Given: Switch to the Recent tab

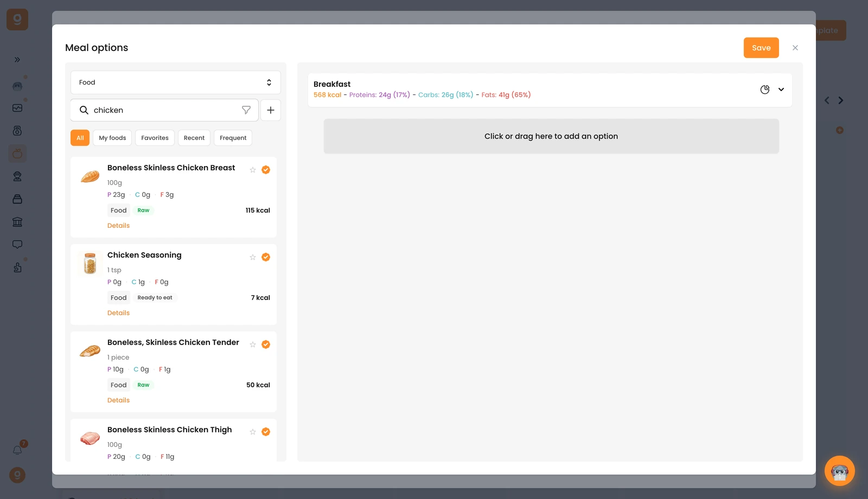Looking at the screenshot, I should (x=194, y=138).
